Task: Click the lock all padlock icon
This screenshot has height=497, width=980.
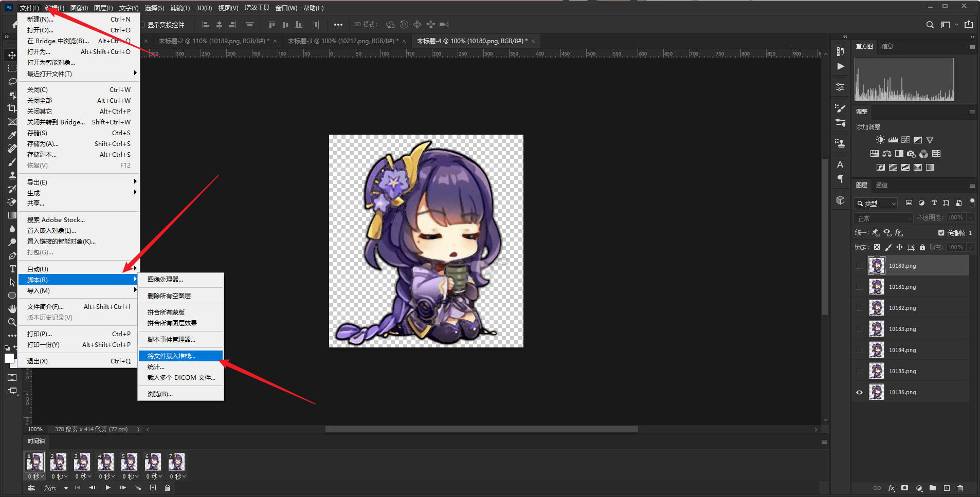Action: (x=922, y=247)
